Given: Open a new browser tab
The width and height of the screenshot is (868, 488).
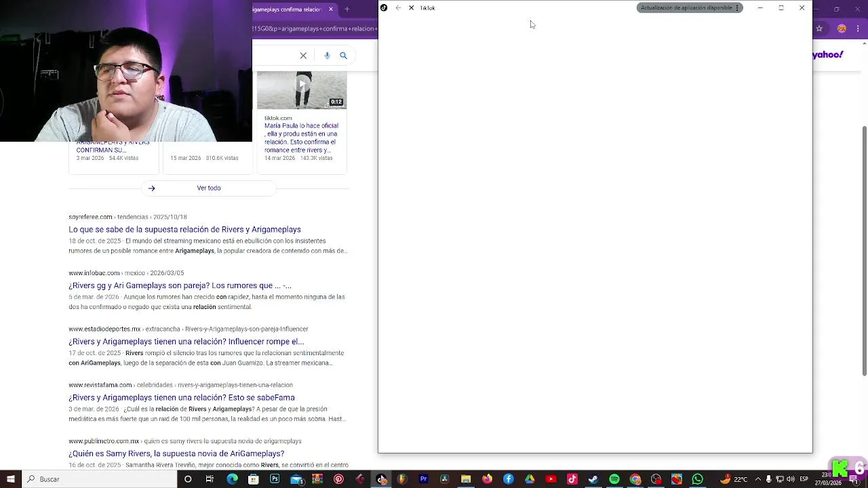Looking at the screenshot, I should 347,9.
